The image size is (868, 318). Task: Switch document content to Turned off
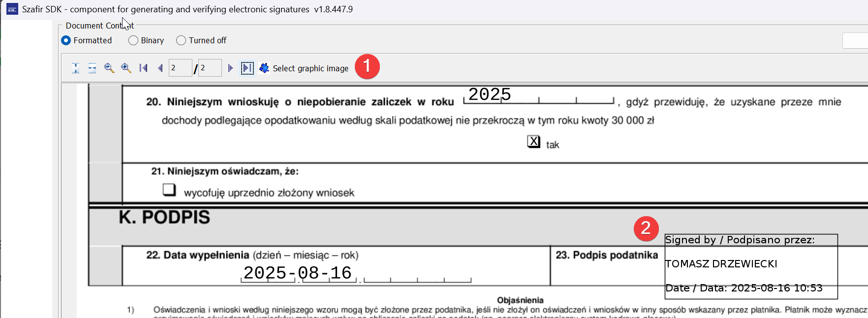(181, 41)
